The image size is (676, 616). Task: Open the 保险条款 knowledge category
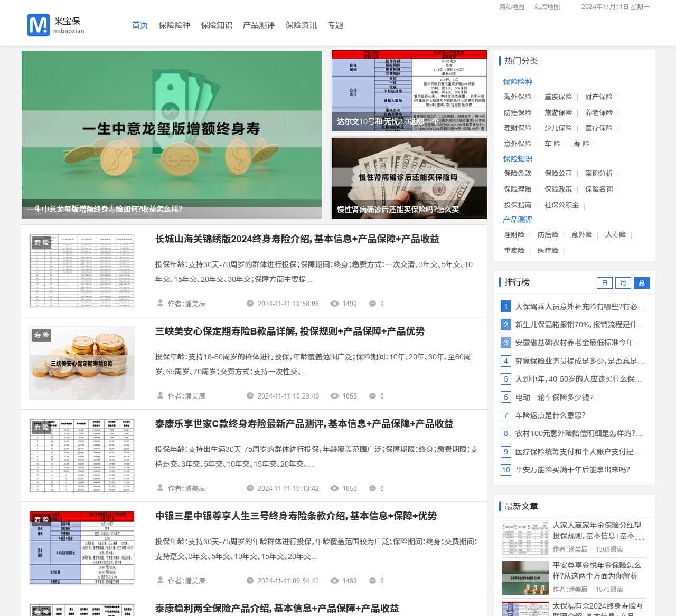(518, 173)
